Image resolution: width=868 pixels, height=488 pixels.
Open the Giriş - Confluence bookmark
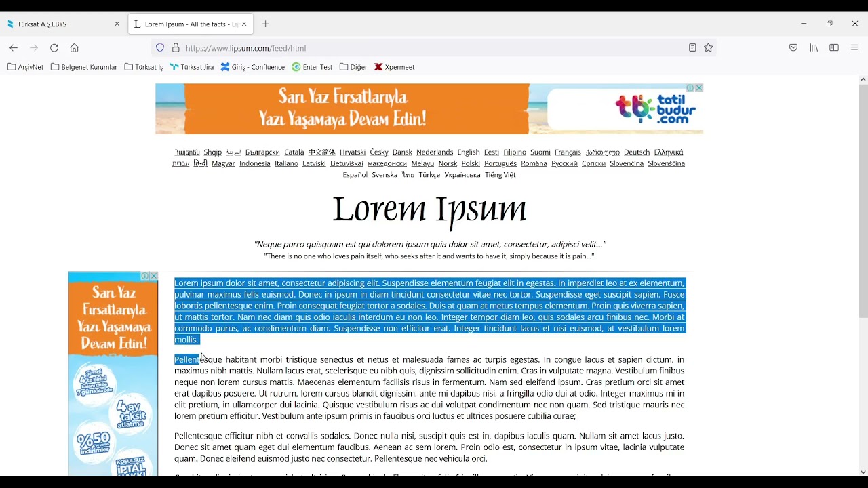pos(253,67)
